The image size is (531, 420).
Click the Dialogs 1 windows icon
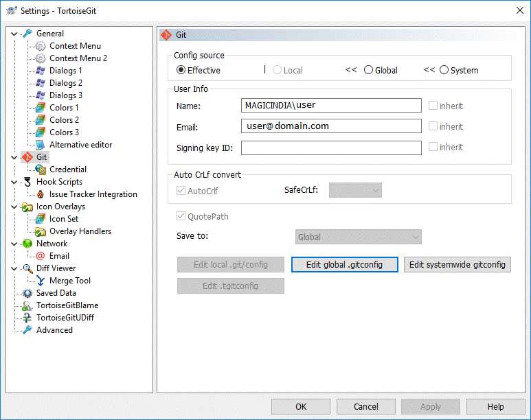(x=41, y=71)
